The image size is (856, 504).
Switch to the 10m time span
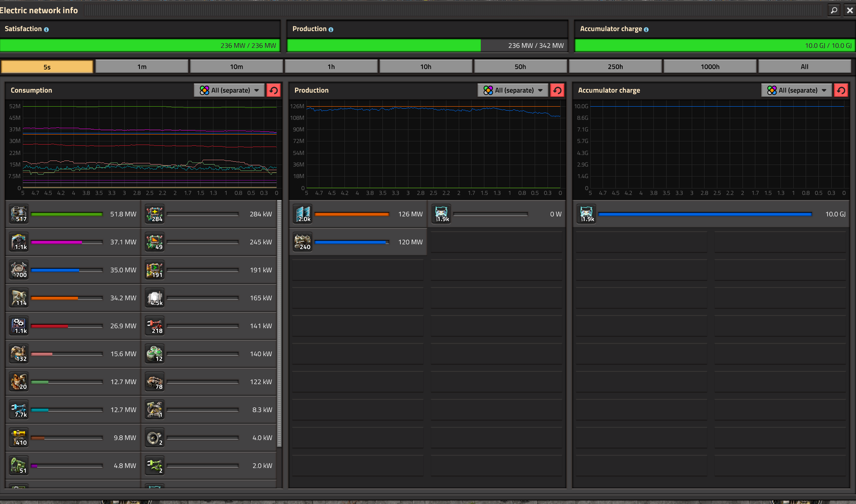point(237,67)
